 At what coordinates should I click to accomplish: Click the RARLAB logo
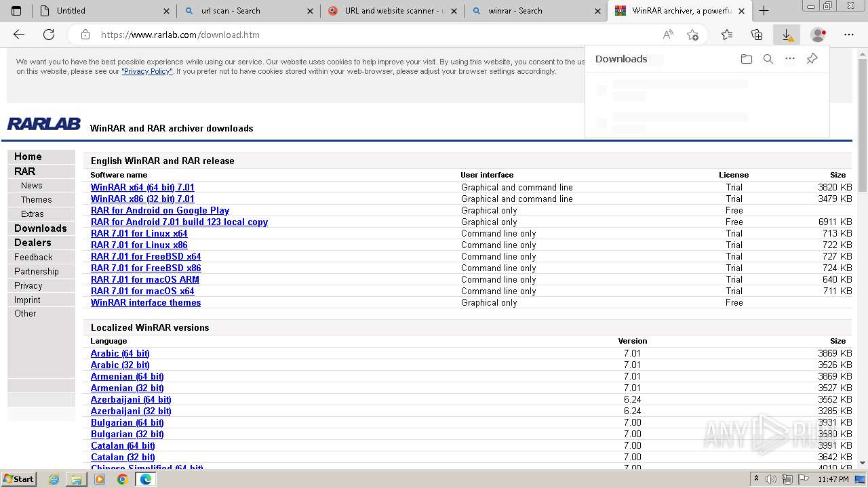click(x=44, y=124)
